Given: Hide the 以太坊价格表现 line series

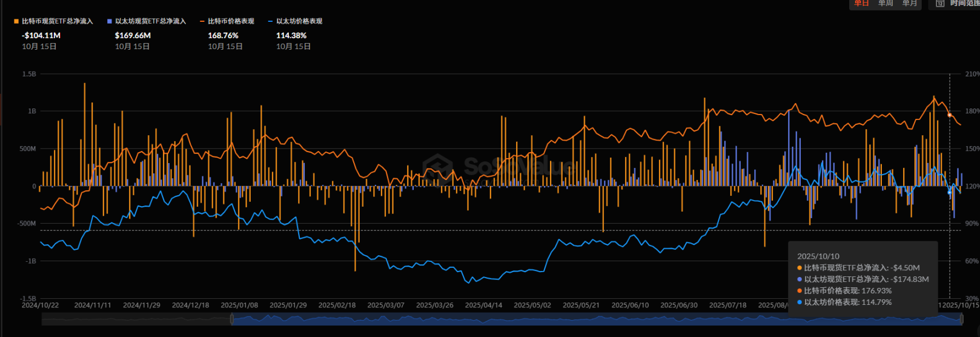Looking at the screenshot, I should 299,21.
